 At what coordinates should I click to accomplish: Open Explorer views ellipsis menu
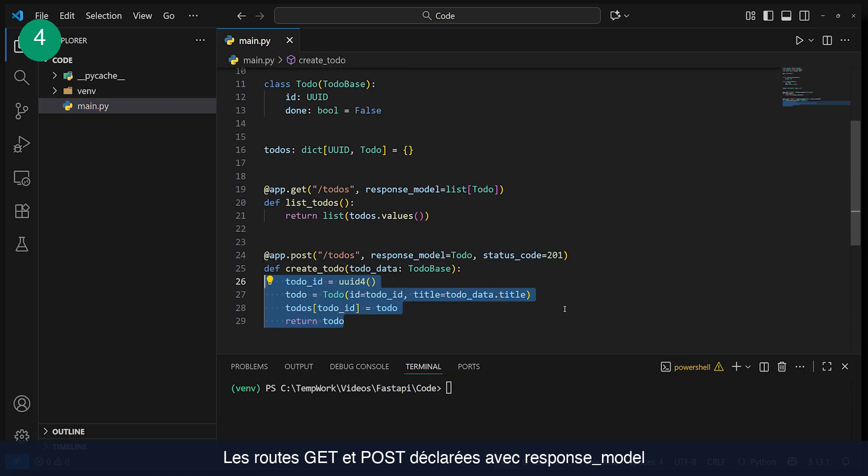[200, 40]
